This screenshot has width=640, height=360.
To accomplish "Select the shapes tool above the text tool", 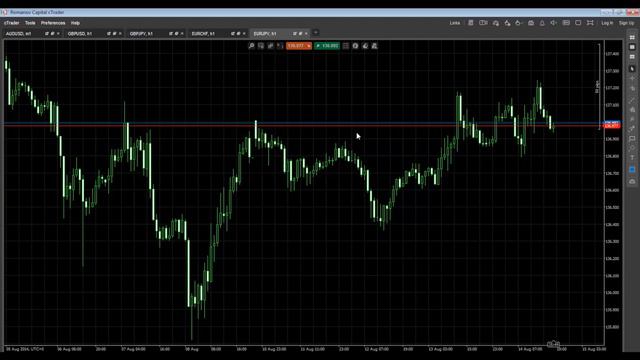I will 632,148.
